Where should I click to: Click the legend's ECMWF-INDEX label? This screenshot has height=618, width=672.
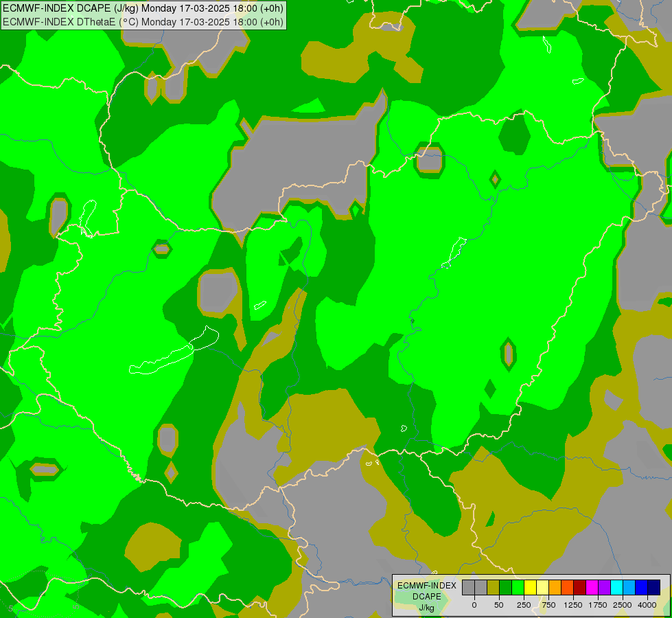(x=427, y=586)
